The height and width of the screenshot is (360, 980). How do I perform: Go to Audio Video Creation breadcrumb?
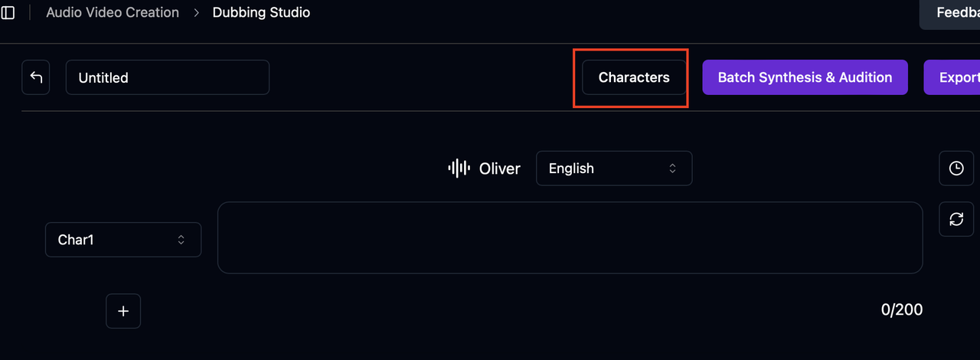point(113,13)
